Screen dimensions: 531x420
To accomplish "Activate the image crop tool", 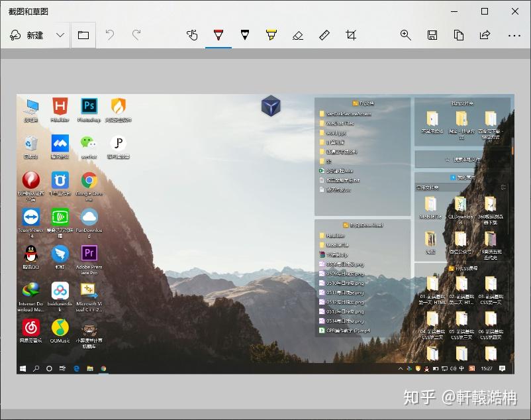I will pyautogui.click(x=350, y=35).
